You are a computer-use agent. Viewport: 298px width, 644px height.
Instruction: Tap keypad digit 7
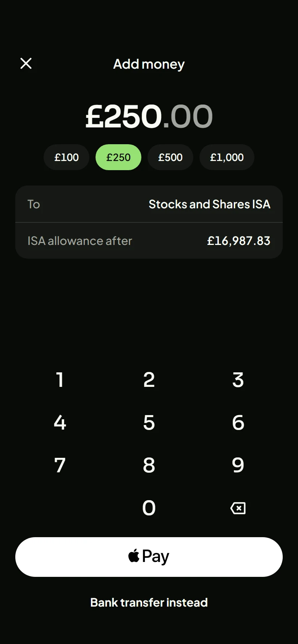click(x=60, y=465)
